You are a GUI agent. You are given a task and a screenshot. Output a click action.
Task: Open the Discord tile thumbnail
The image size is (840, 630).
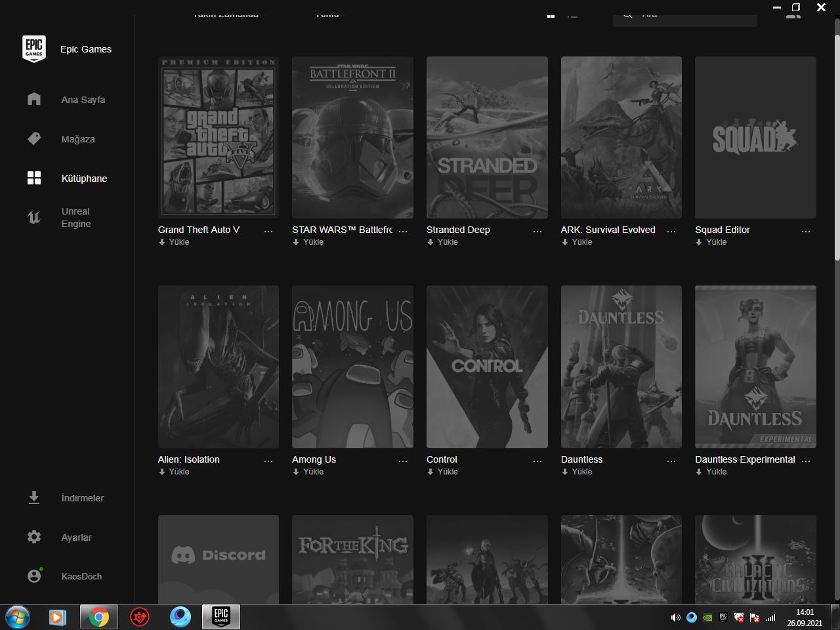pos(219,558)
